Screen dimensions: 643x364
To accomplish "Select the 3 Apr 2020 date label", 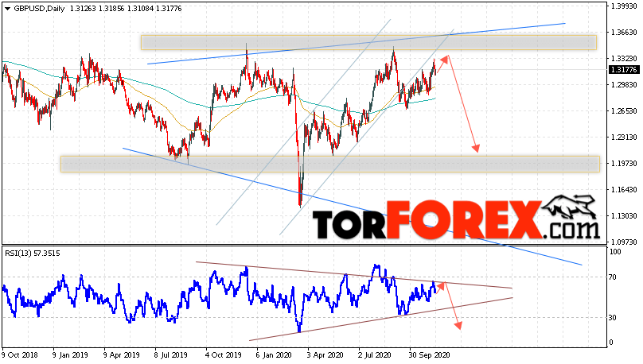I will [x=325, y=355].
